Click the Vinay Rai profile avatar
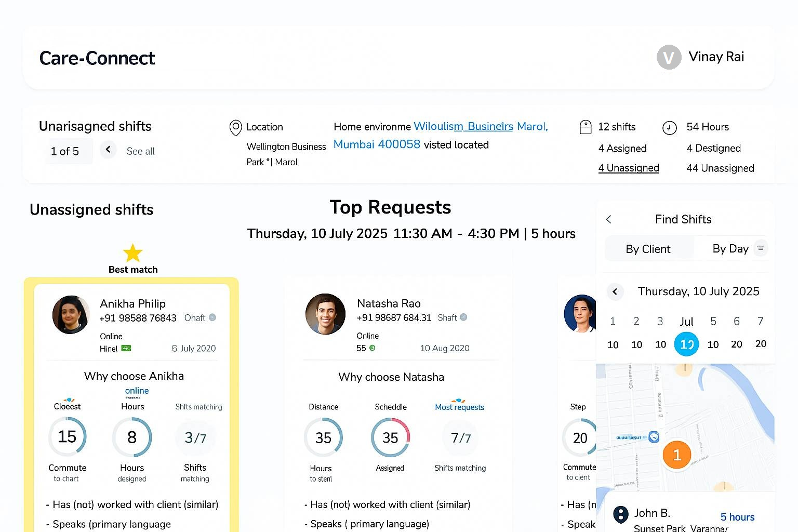The height and width of the screenshot is (532, 798). click(x=669, y=57)
